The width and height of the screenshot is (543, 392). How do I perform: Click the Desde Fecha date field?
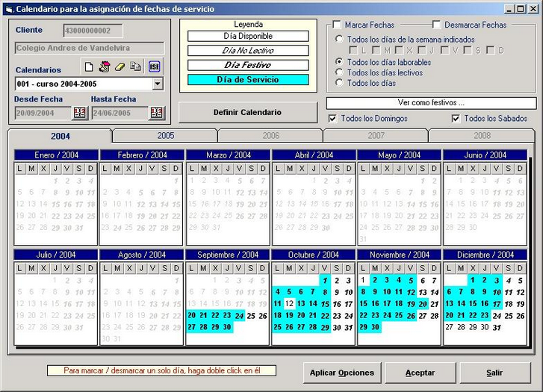[43, 113]
